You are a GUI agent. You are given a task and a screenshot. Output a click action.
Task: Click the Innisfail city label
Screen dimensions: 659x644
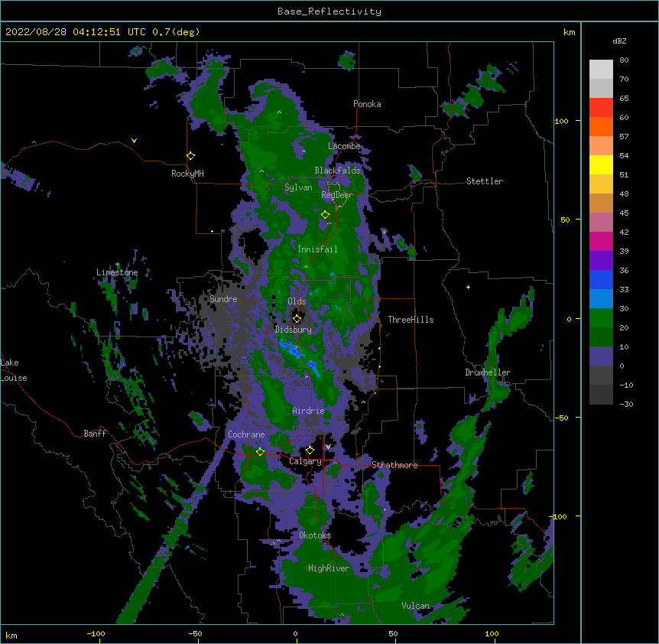coord(317,249)
